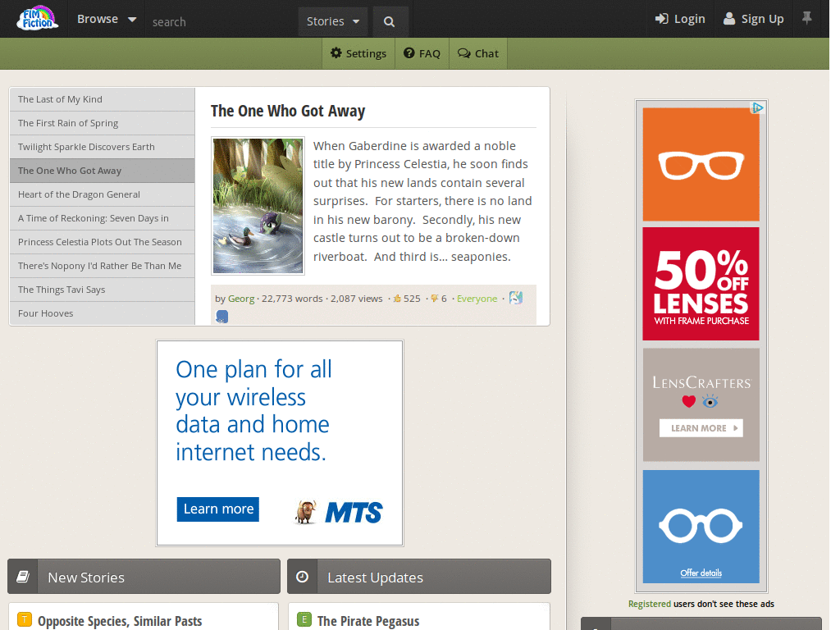Open the FAQ menu item
The image size is (840, 630).
422,53
